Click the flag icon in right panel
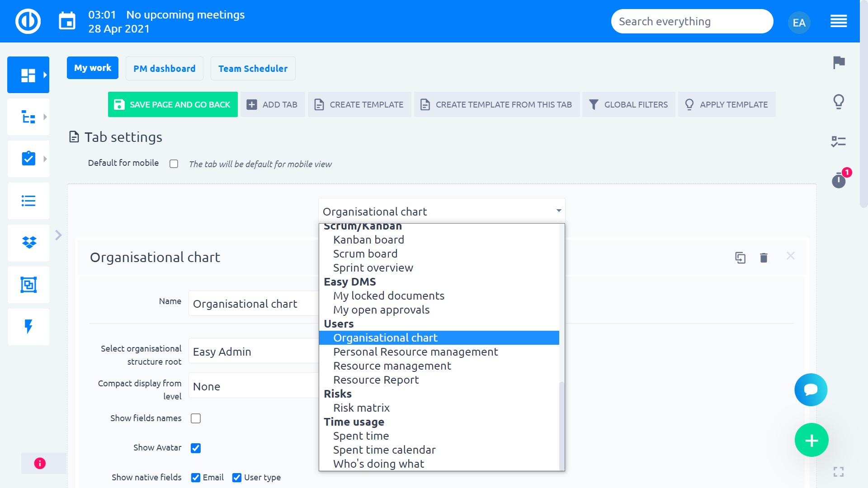 [839, 62]
